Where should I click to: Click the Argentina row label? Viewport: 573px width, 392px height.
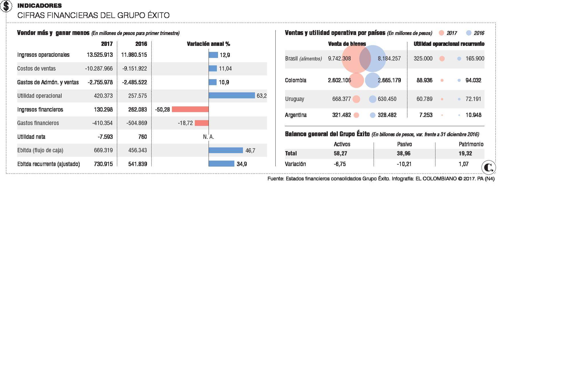[x=296, y=115]
